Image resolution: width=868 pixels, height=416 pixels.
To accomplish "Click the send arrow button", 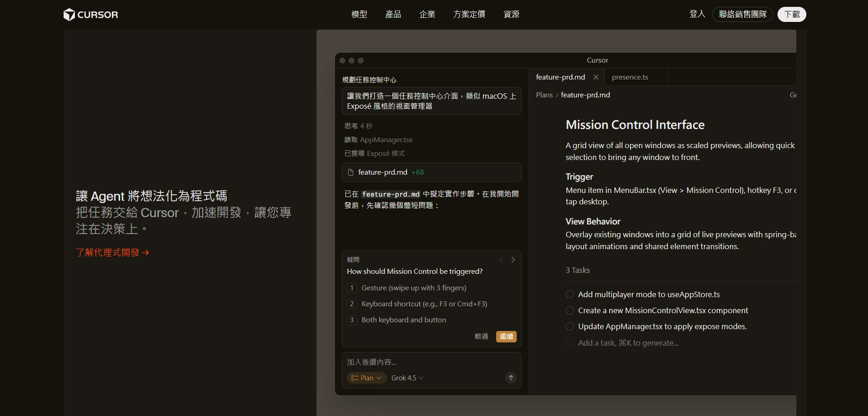I will tap(511, 378).
